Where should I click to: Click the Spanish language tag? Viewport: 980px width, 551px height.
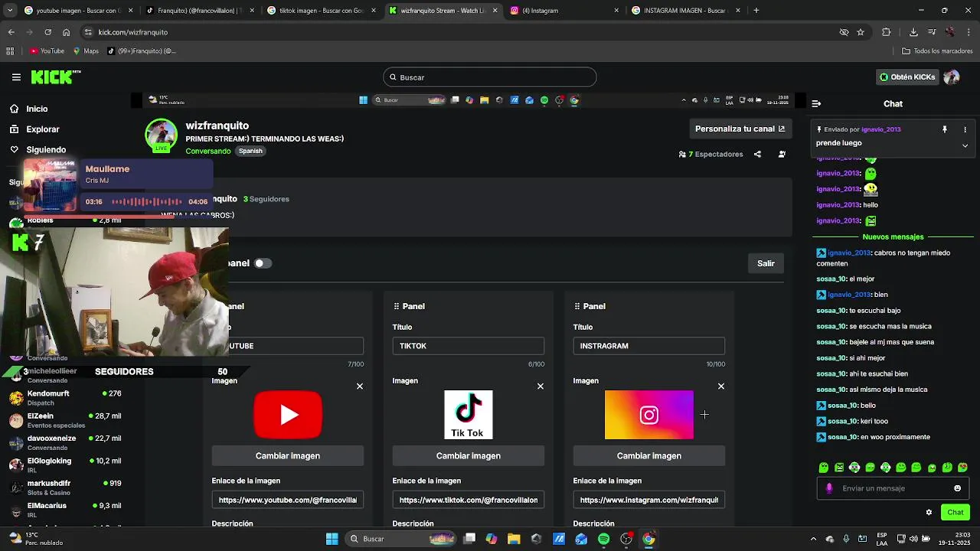point(250,151)
